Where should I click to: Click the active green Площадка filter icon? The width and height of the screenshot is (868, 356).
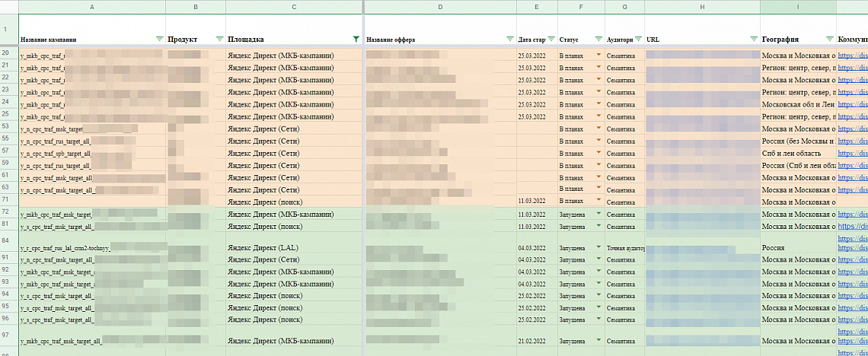356,39
